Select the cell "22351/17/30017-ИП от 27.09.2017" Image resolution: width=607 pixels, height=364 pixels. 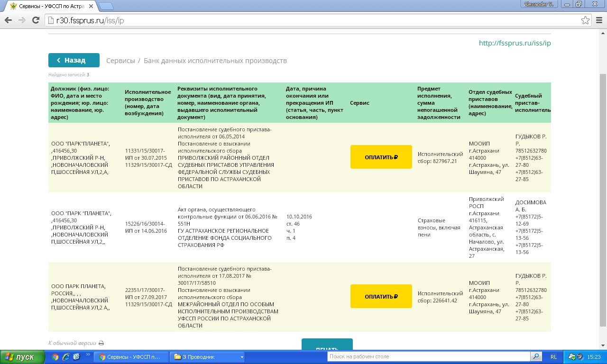click(148, 297)
